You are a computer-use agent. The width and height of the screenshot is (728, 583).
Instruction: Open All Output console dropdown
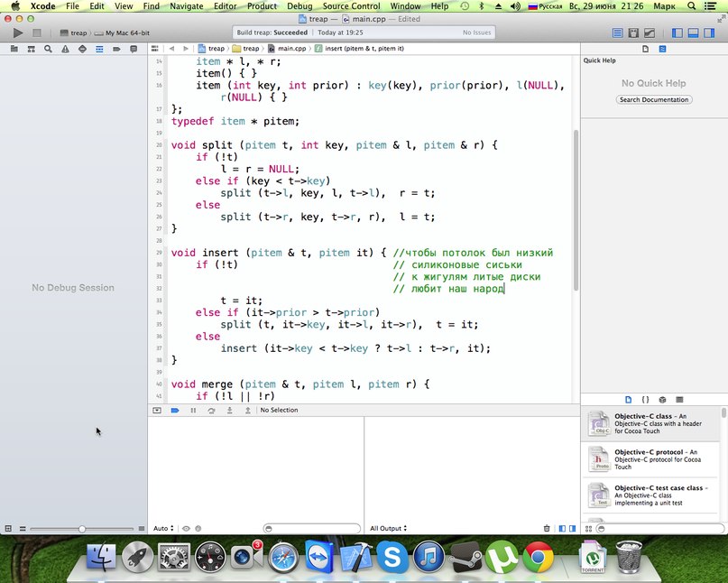click(388, 528)
